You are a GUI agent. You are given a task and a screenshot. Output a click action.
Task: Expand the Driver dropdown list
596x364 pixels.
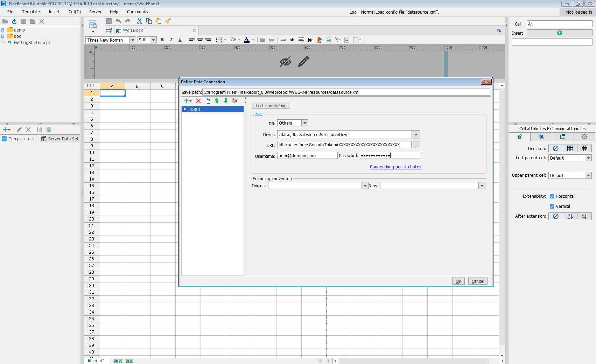[416, 135]
